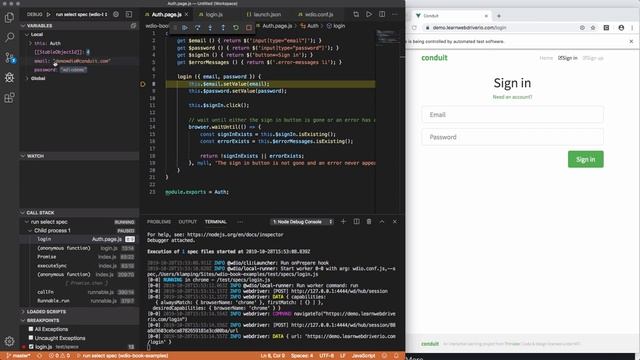This screenshot has width=640, height=360.
Task: Toggle the All Exceptions breakpoint checkbox
Action: click(31, 329)
